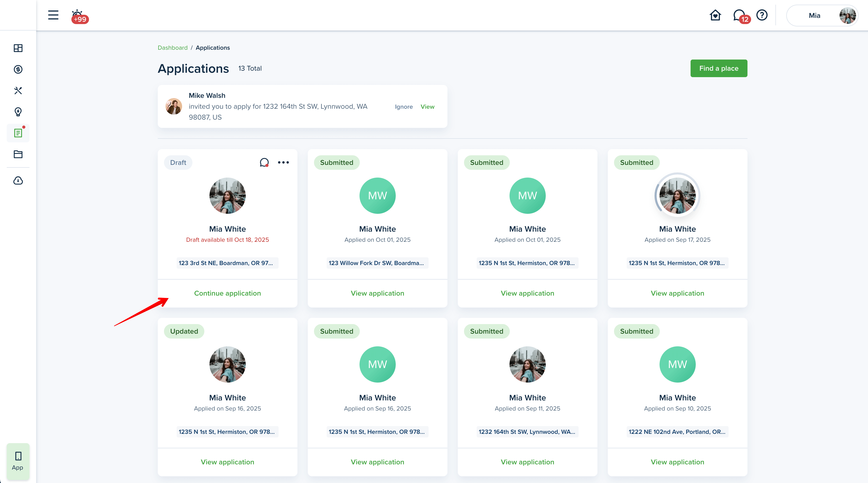Click the App mobile button
The height and width of the screenshot is (483, 868).
click(x=18, y=461)
